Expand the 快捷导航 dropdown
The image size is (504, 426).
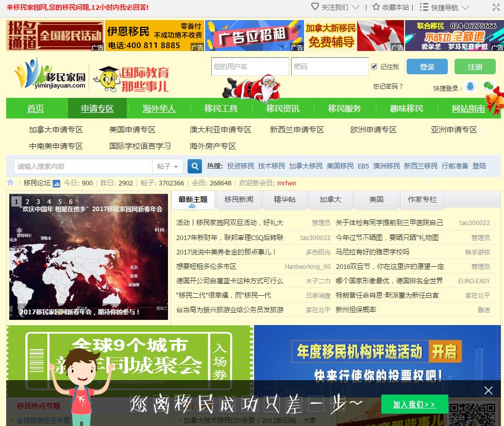pos(465,7)
